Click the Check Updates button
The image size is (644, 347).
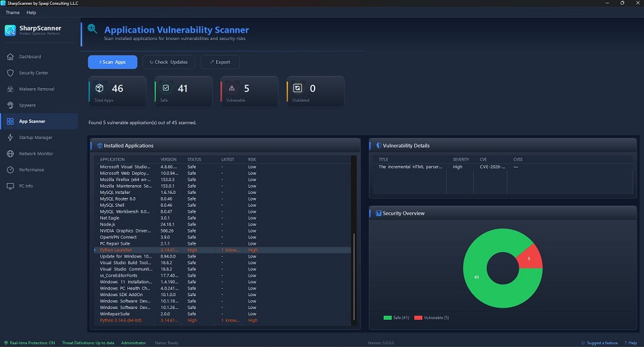(x=169, y=62)
